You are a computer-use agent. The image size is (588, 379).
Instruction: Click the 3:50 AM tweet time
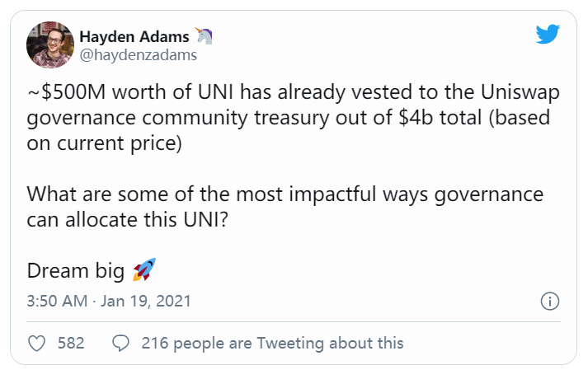click(56, 302)
